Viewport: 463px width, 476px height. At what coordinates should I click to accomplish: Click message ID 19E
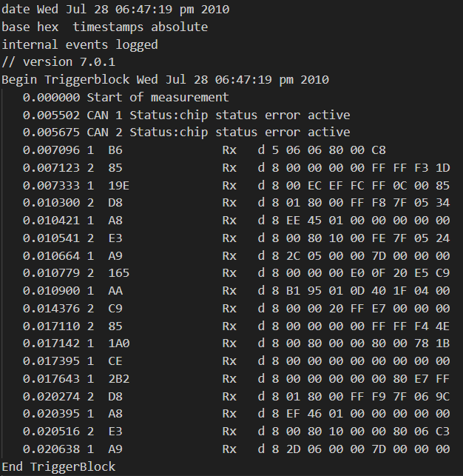[118, 184]
